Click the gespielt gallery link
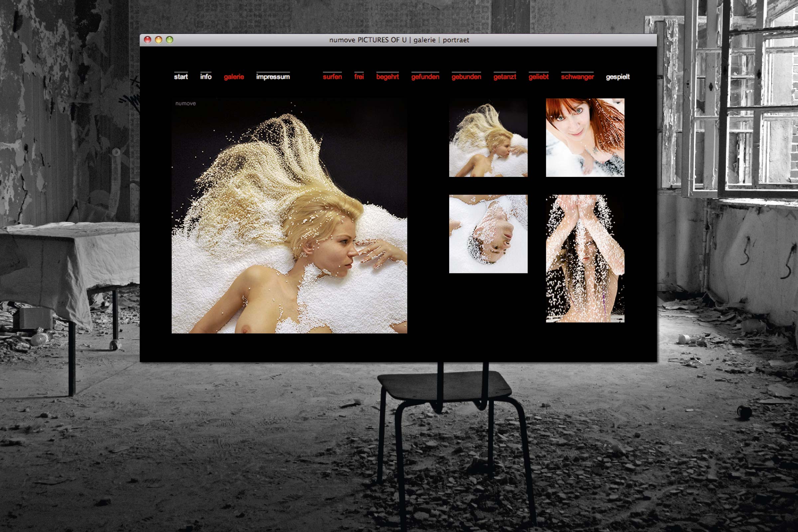The image size is (798, 532). click(617, 77)
